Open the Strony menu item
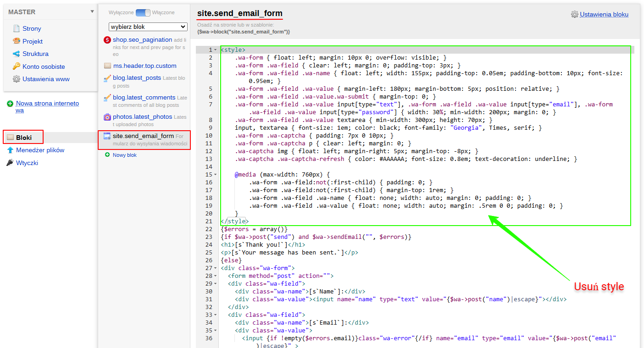 point(32,28)
